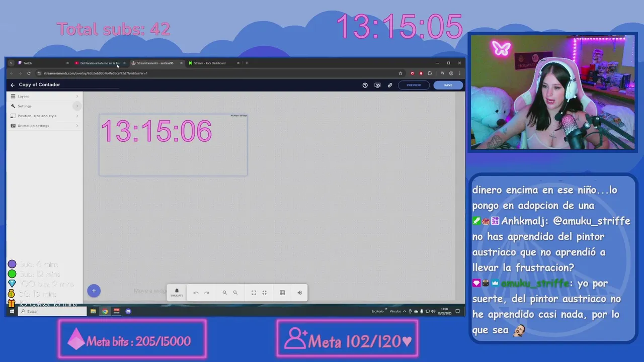
Task: Open File Explorer from the taskbar
Action: [93, 311]
